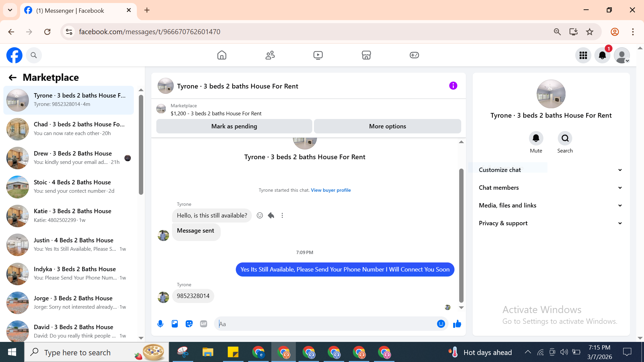Viewport: 644px width, 362px height.
Task: Choose a sticker
Action: click(x=189, y=324)
